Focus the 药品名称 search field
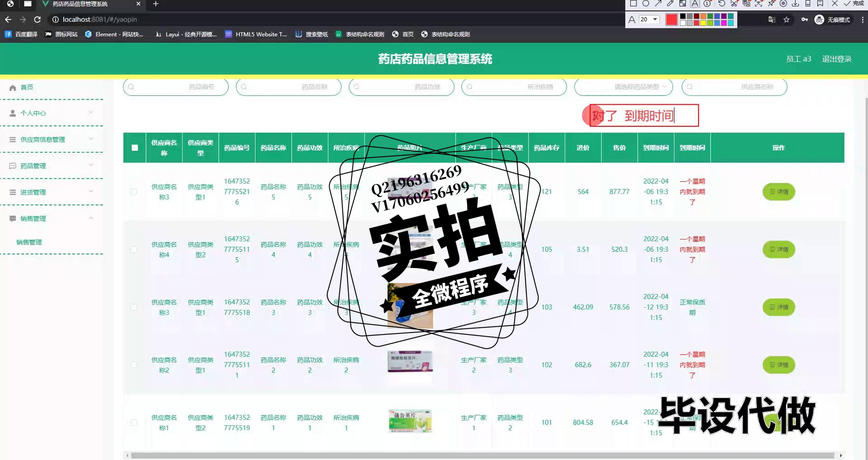This screenshot has height=460, width=868. (x=288, y=87)
